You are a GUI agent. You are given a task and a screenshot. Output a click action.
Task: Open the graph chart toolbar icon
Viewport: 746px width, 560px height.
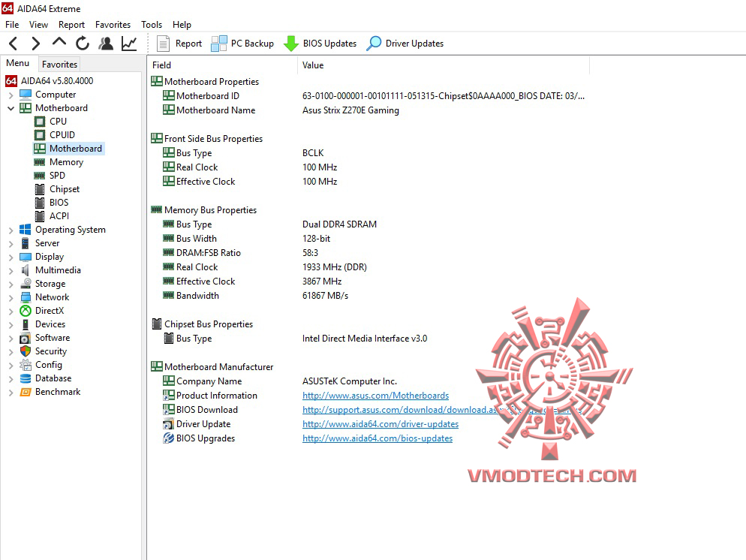click(129, 44)
